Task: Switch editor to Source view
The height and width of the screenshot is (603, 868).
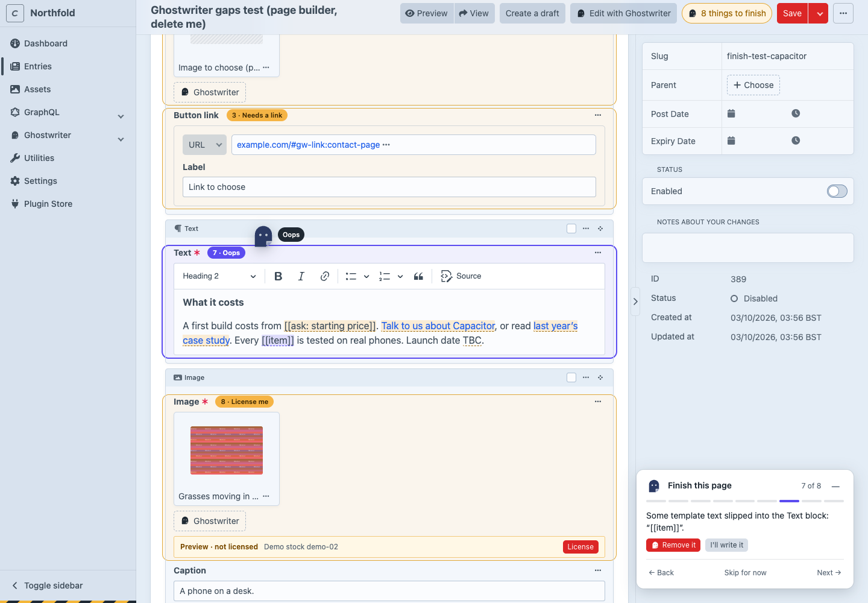Action: (461, 276)
